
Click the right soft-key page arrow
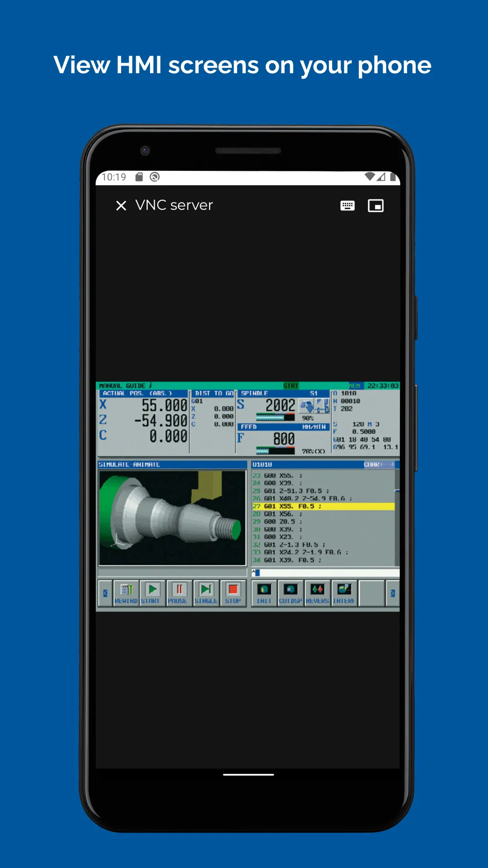[x=393, y=593]
